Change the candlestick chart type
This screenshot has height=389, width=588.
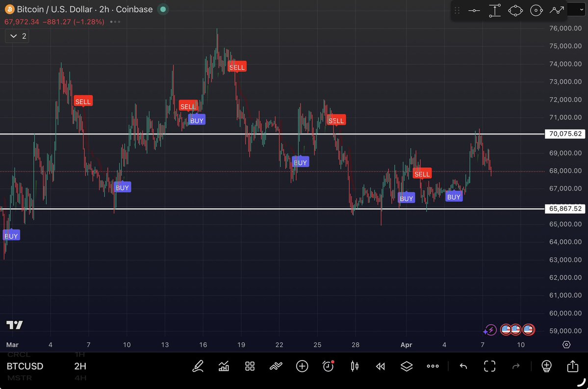point(355,366)
